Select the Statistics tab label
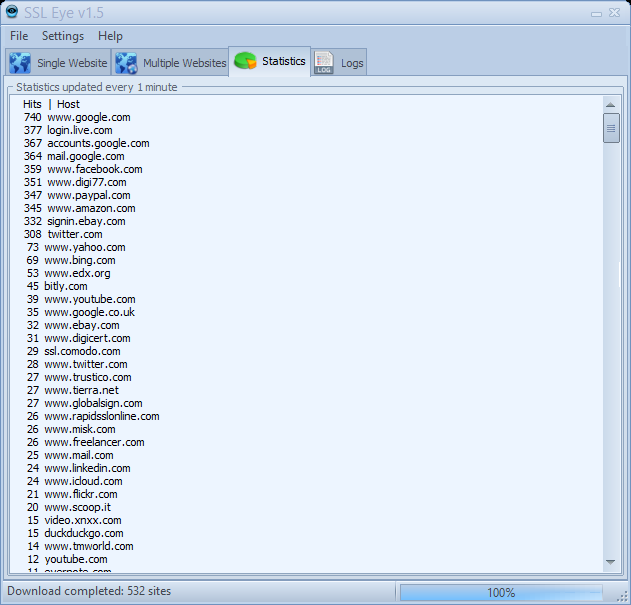The image size is (631, 605). pyautogui.click(x=284, y=61)
